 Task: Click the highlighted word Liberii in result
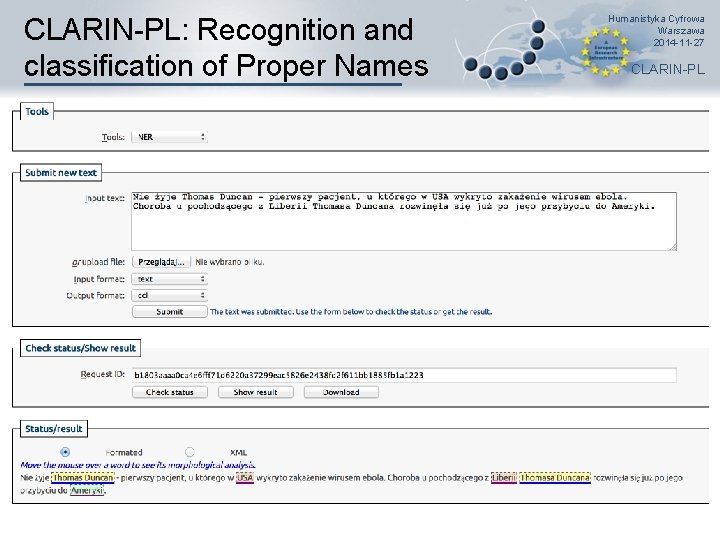[x=504, y=478]
